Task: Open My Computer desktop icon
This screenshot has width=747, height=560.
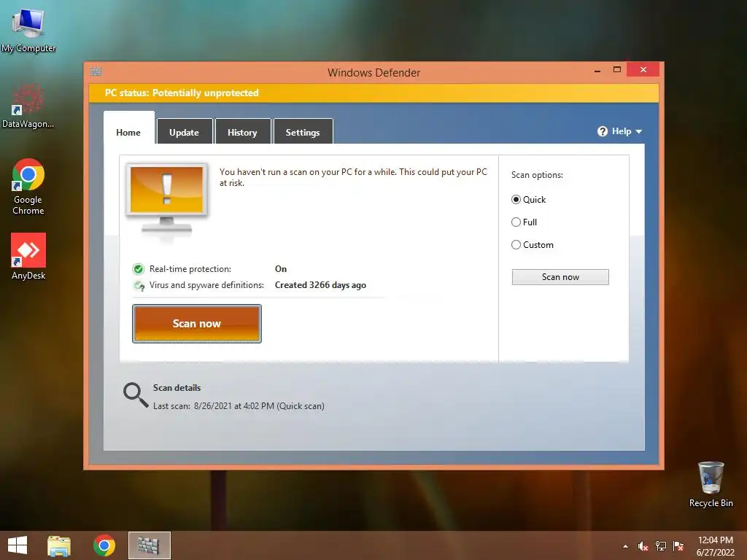Action: [x=28, y=29]
